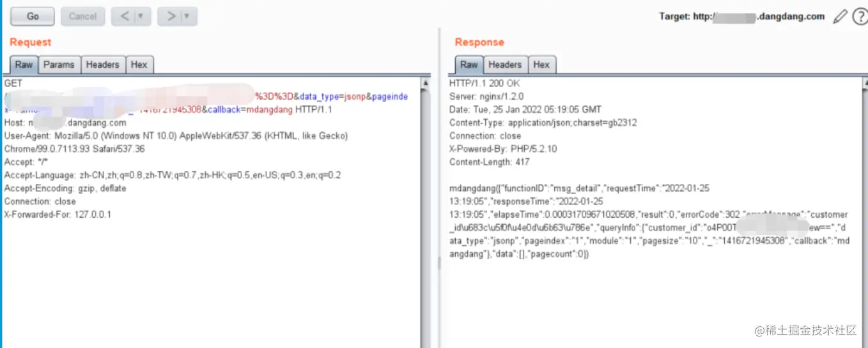Click the request Connection: close line

point(40,201)
